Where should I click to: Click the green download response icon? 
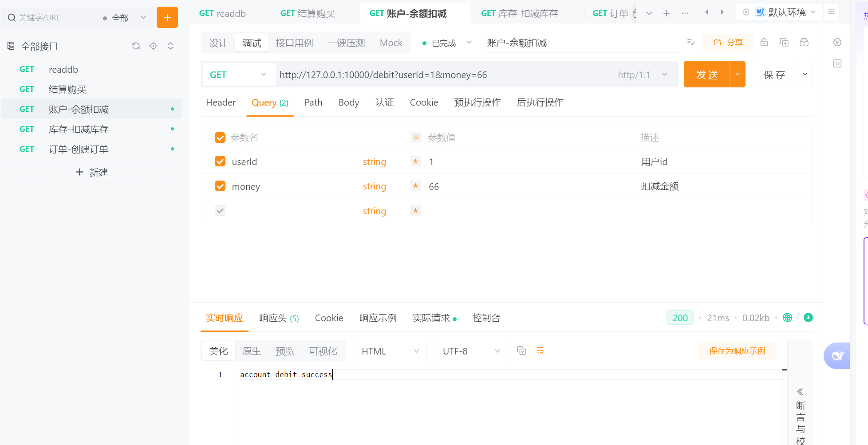click(808, 318)
